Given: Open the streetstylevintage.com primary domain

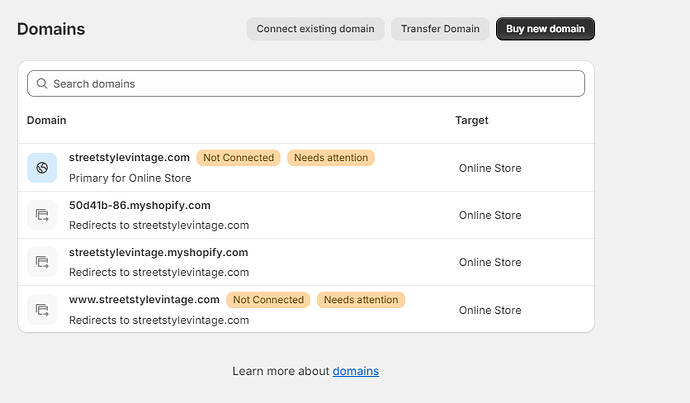Looking at the screenshot, I should [x=129, y=158].
